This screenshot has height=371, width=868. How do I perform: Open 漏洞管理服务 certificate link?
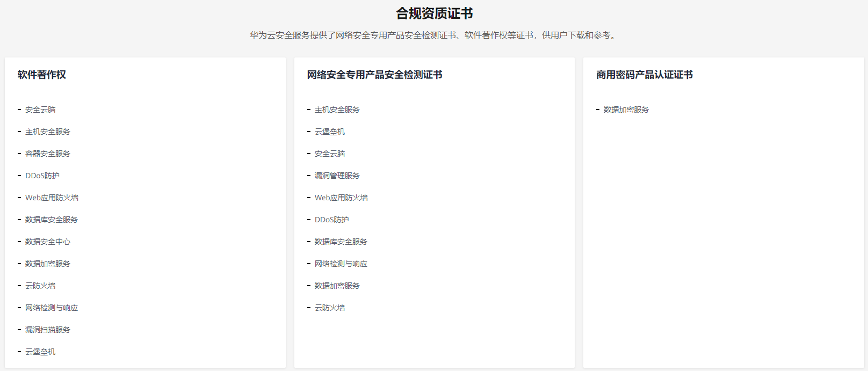(x=337, y=176)
